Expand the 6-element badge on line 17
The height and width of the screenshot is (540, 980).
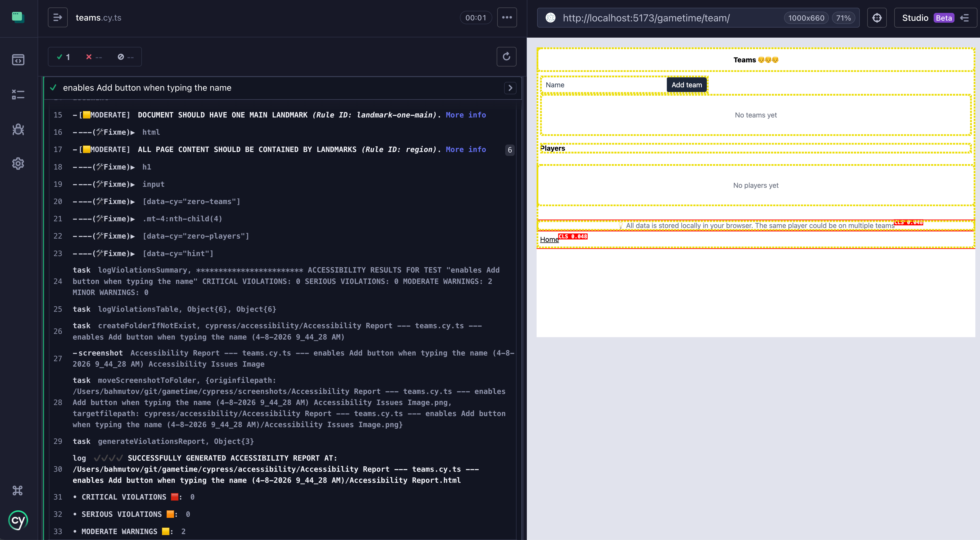509,150
